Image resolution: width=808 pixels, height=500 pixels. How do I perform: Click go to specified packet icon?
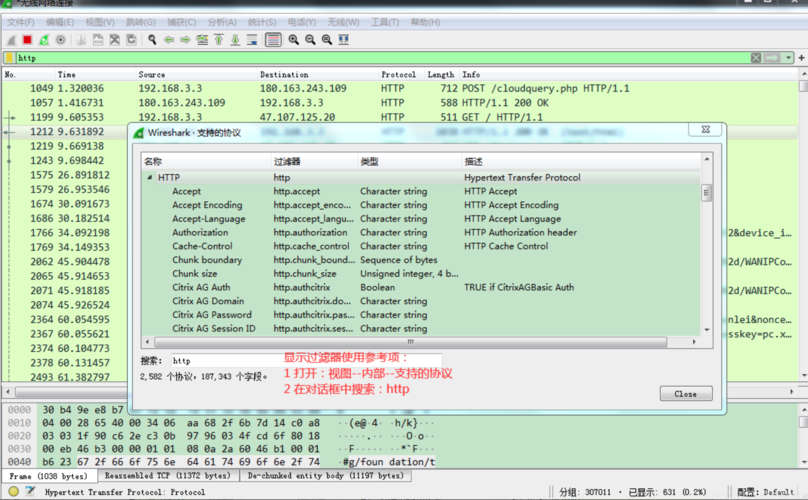[x=202, y=40]
